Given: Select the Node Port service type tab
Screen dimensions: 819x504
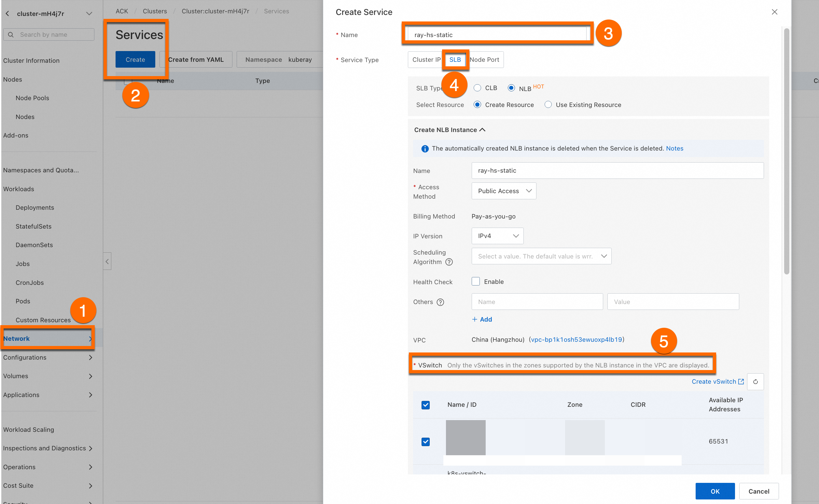Looking at the screenshot, I should pyautogui.click(x=484, y=60).
